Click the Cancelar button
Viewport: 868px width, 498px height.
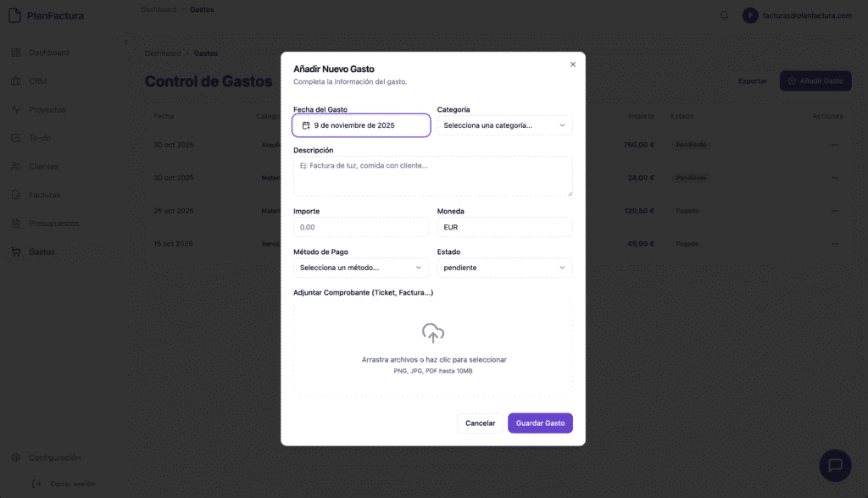[480, 423]
